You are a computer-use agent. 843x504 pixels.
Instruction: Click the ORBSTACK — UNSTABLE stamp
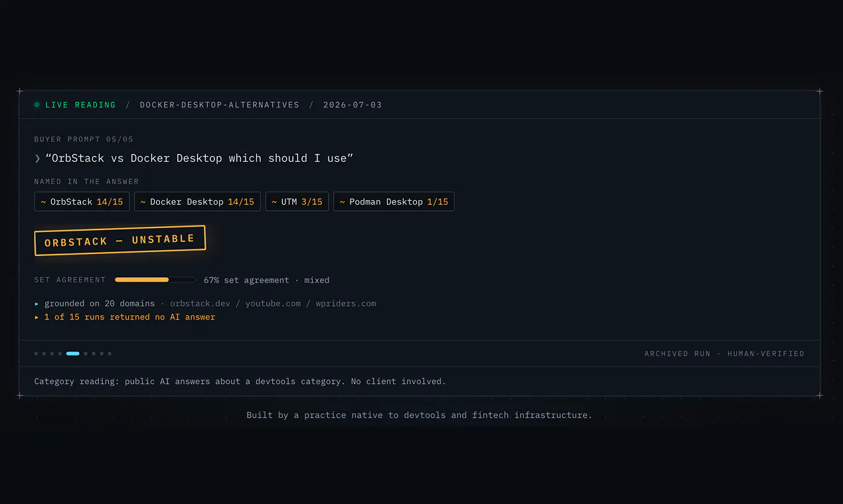[120, 240]
